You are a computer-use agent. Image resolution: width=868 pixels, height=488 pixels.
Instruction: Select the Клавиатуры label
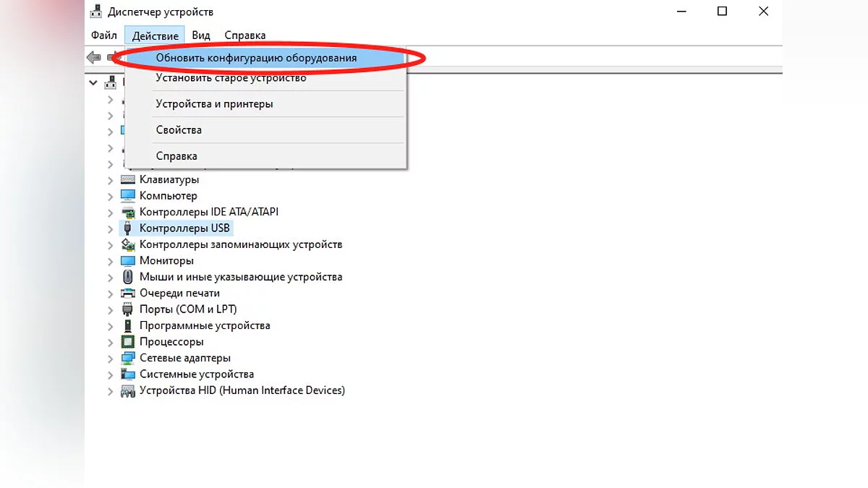(x=169, y=179)
